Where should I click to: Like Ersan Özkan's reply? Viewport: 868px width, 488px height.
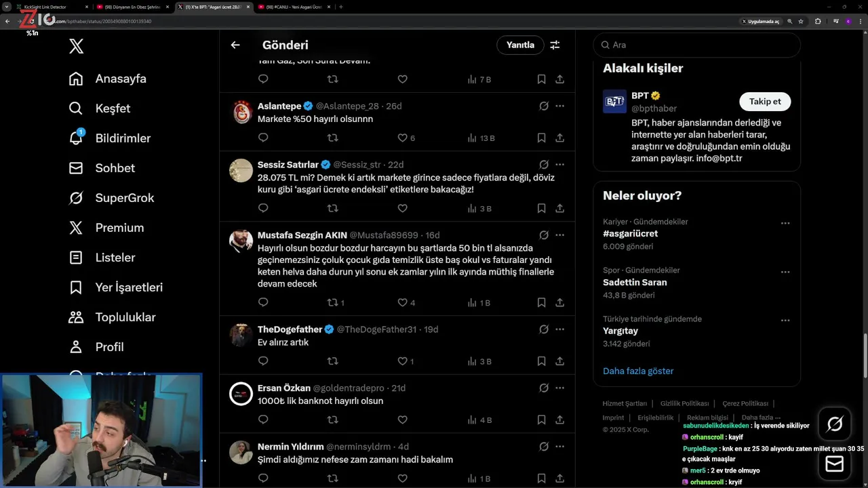(402, 420)
